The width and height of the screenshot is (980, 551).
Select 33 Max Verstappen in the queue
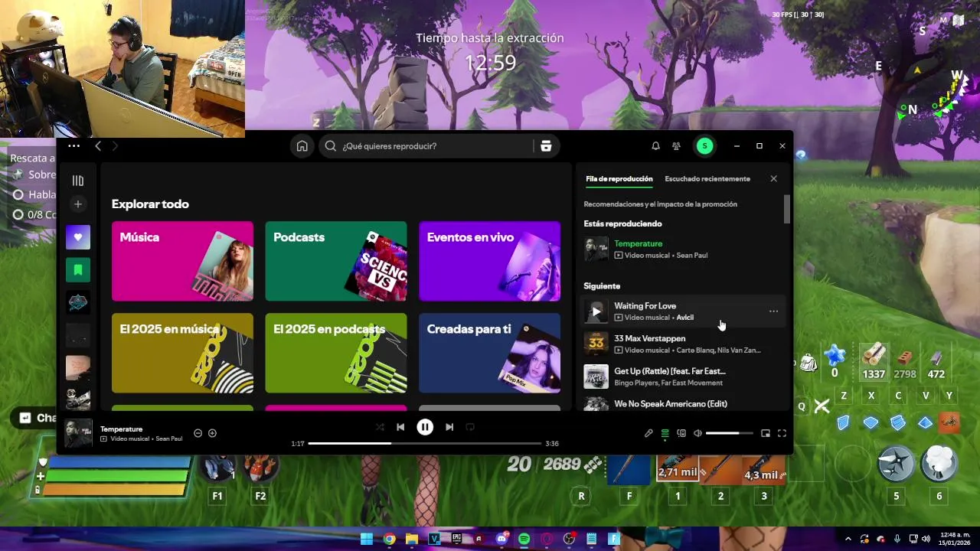tap(684, 344)
